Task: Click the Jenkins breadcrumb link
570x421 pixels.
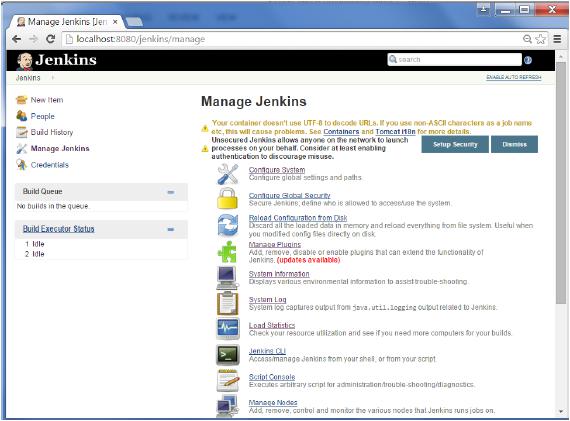Action: [28, 78]
